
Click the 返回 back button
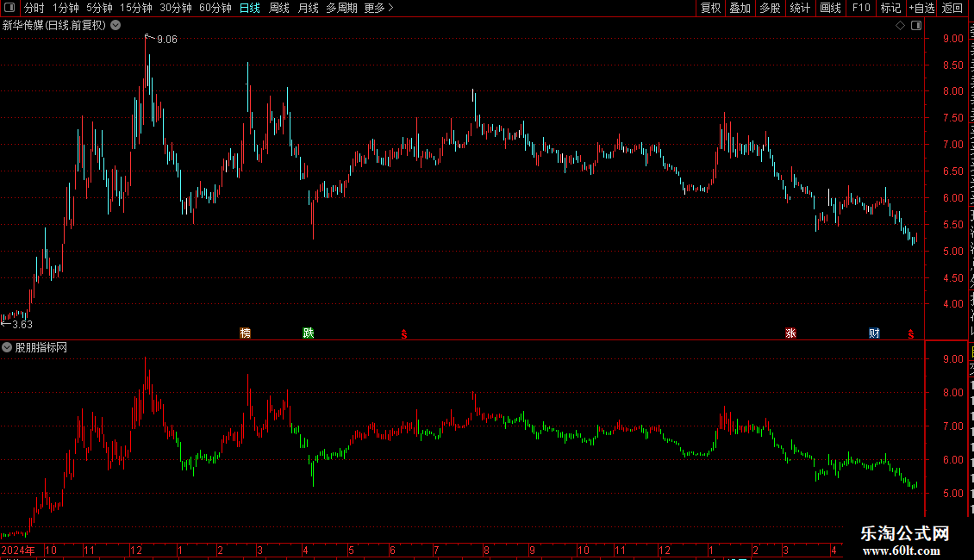point(952,8)
